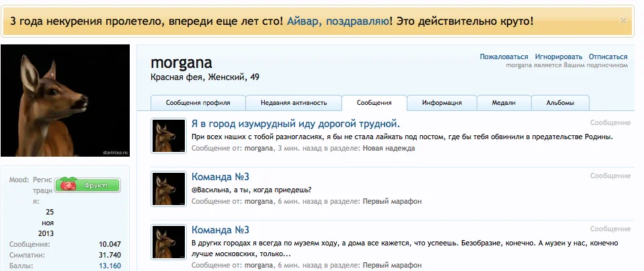This screenshot has height=271, width=644.
Task: Unfollow morgana via the Отписаться link
Action: [x=608, y=57]
